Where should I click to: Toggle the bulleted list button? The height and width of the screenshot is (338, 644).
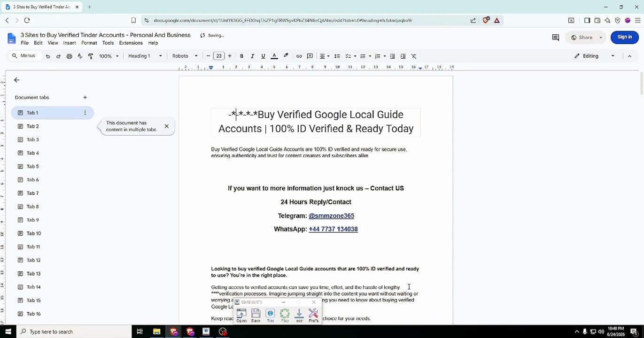pos(363,56)
